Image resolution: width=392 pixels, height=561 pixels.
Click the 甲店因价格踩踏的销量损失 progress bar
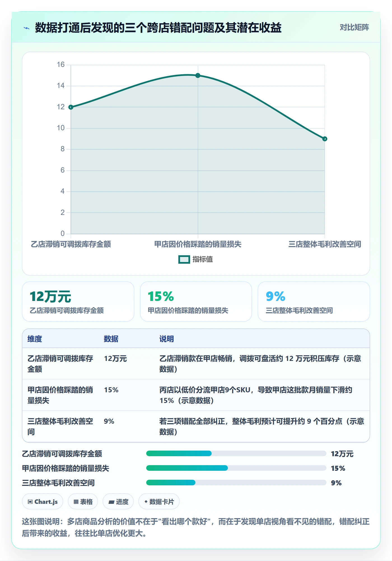(236, 468)
